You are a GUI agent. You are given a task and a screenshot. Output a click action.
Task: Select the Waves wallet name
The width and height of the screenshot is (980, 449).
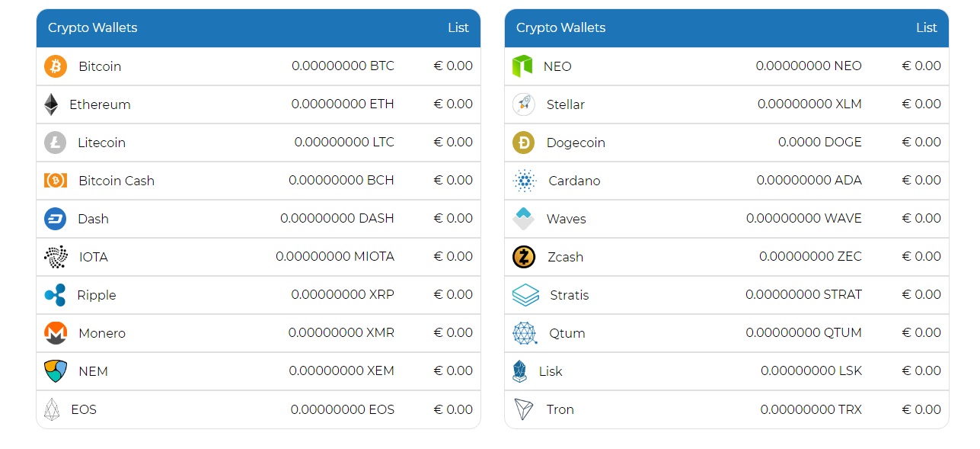[567, 219]
